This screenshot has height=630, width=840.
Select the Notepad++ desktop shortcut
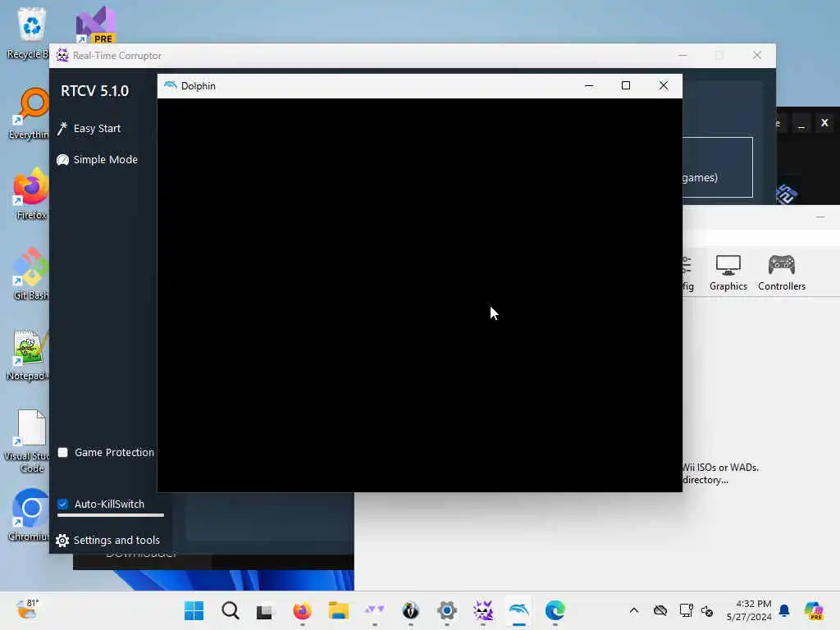click(x=29, y=354)
